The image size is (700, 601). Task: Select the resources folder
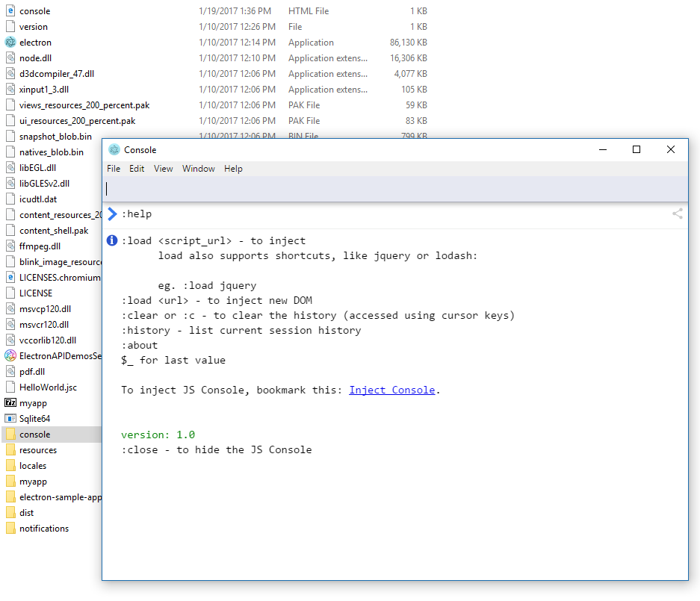pos(37,450)
